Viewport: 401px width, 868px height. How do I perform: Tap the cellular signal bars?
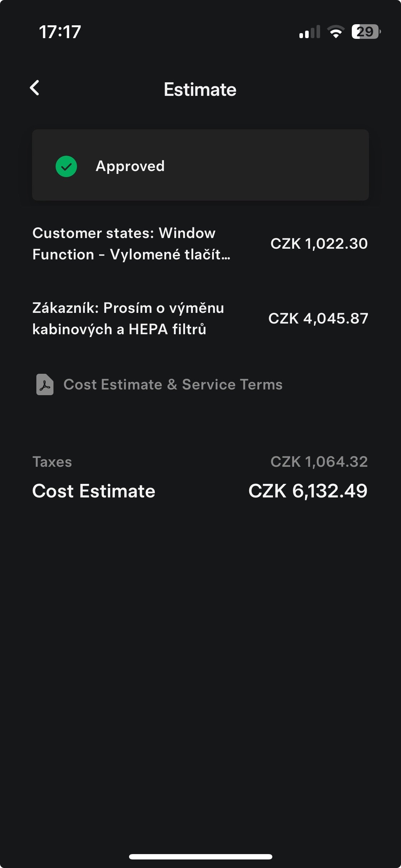(309, 32)
